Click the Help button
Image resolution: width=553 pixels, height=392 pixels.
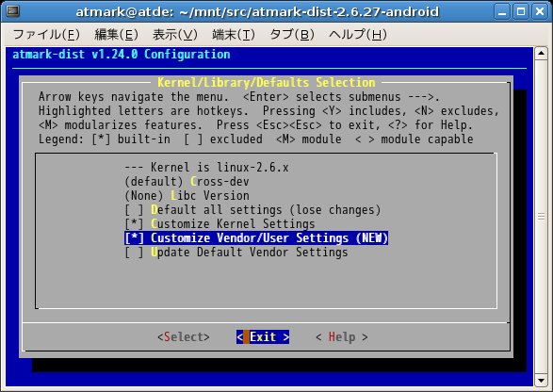click(342, 337)
